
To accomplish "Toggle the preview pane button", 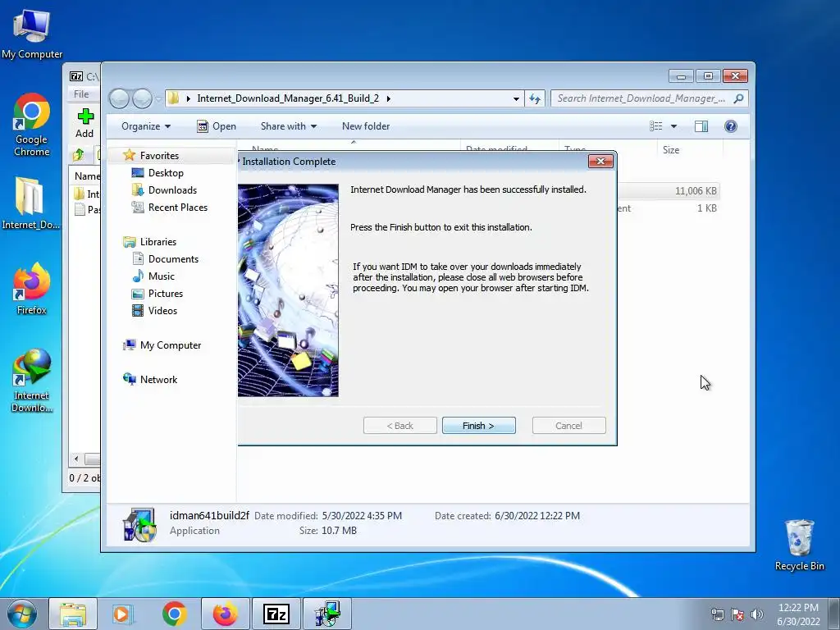I will pos(701,126).
